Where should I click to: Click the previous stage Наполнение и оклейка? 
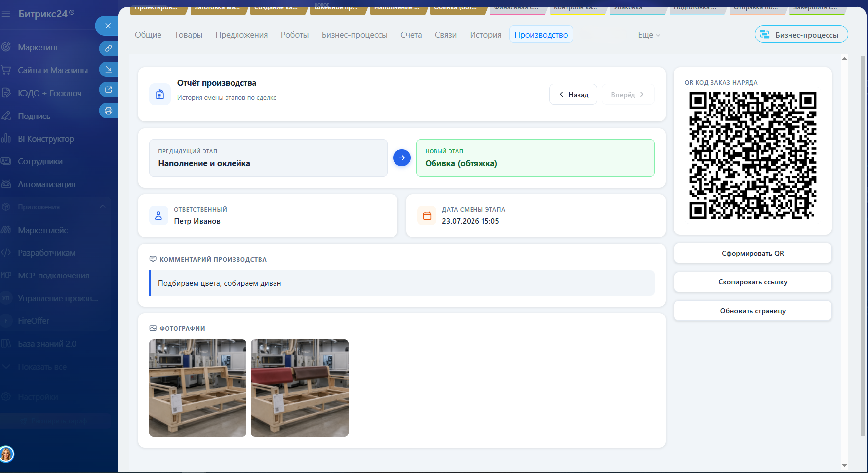(268, 158)
